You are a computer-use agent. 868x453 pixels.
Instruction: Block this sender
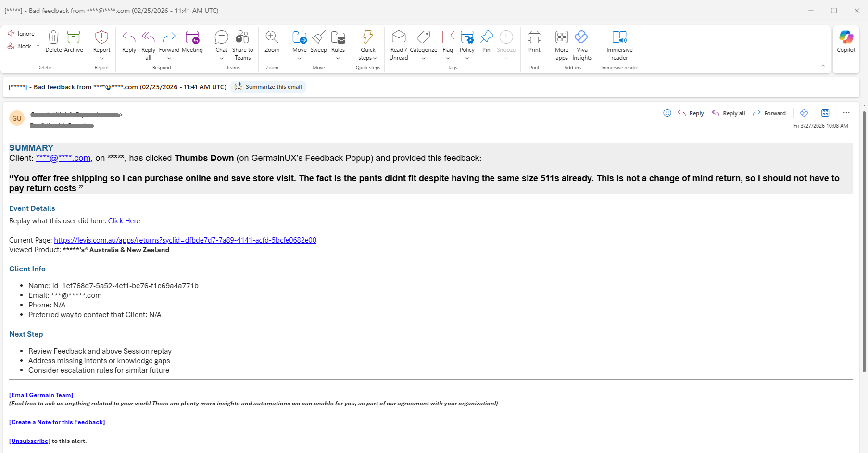click(x=20, y=46)
